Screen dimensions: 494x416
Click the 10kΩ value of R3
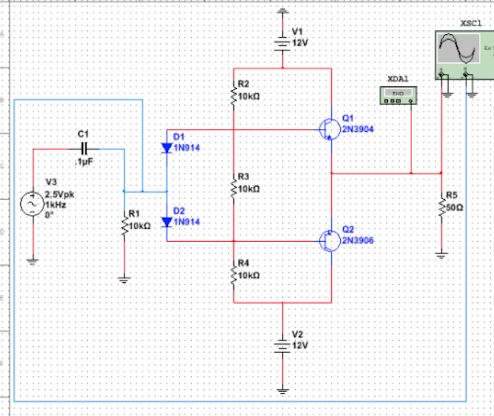coord(249,189)
